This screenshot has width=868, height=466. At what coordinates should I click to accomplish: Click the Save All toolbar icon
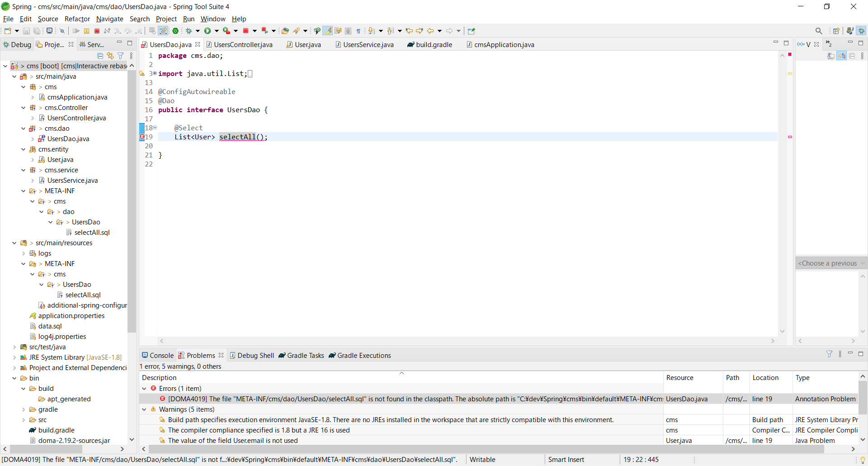click(37, 31)
